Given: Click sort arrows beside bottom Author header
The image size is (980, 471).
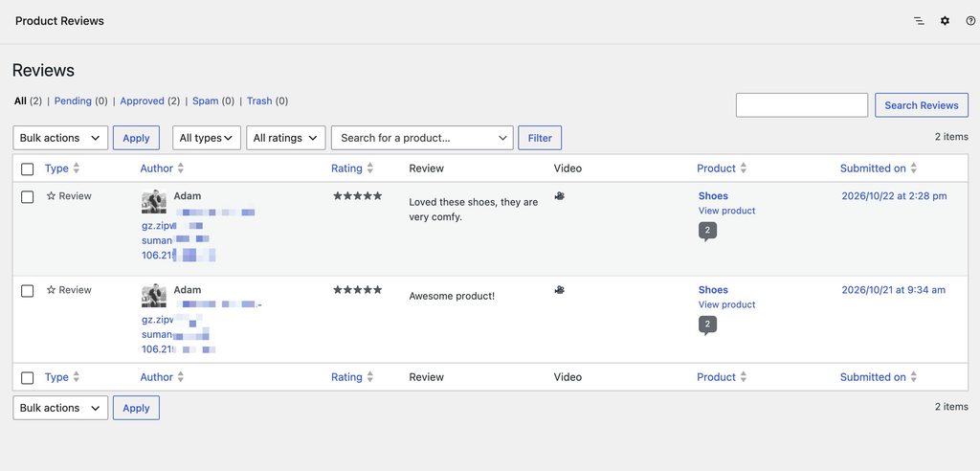Looking at the screenshot, I should pos(181,377).
